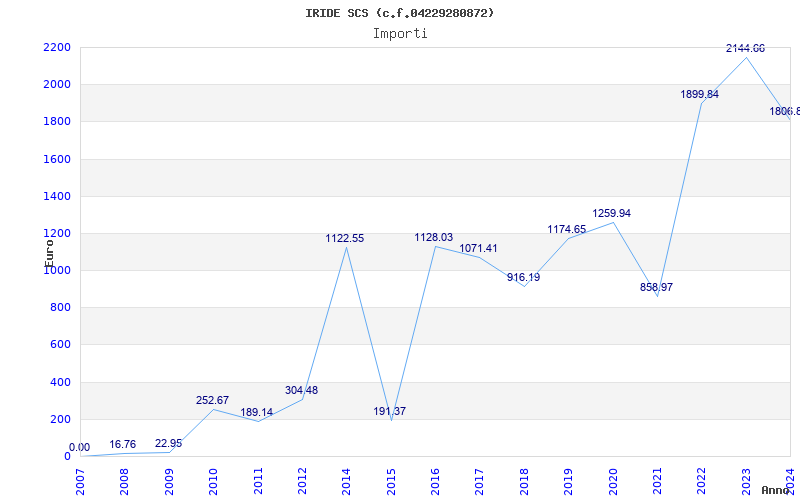Click x-axis year 2020
Image resolution: width=800 pixels, height=500 pixels.
click(613, 482)
